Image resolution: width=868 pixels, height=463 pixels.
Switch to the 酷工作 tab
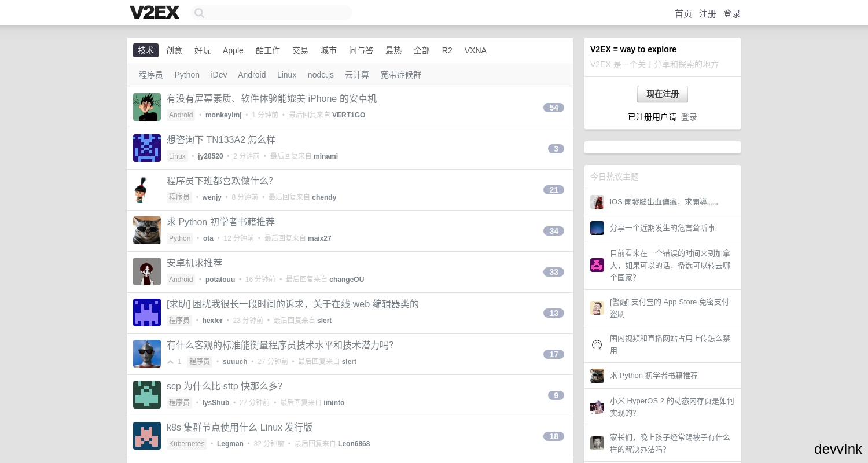tap(268, 50)
